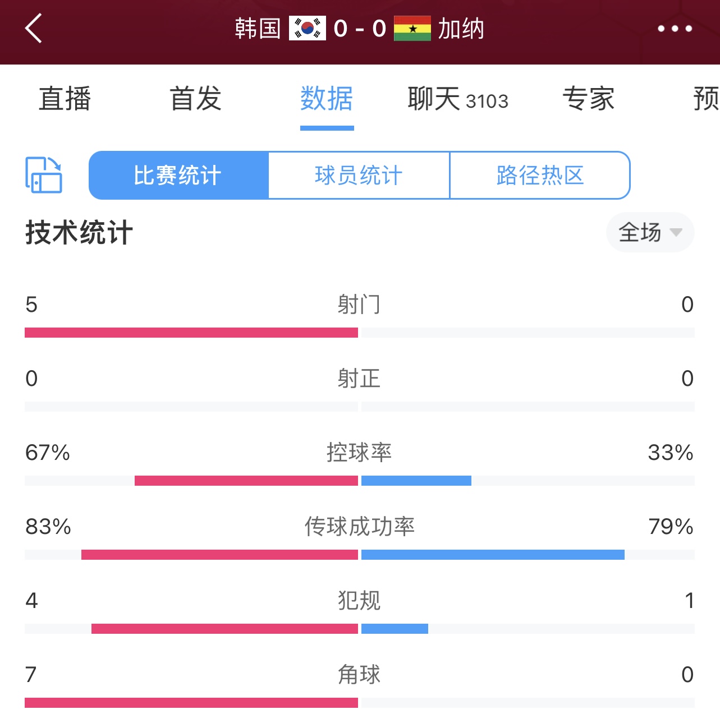Select the 数据 tab

tap(327, 99)
